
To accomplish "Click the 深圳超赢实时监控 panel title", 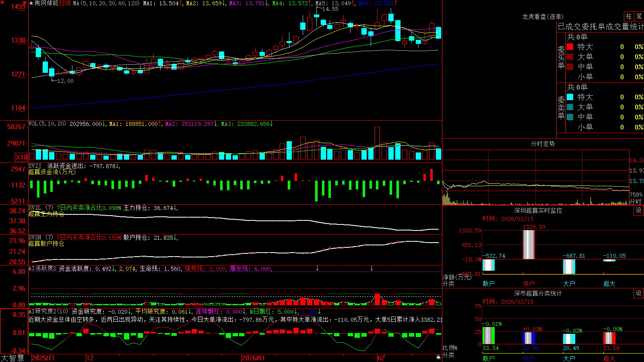I will click(538, 210).
